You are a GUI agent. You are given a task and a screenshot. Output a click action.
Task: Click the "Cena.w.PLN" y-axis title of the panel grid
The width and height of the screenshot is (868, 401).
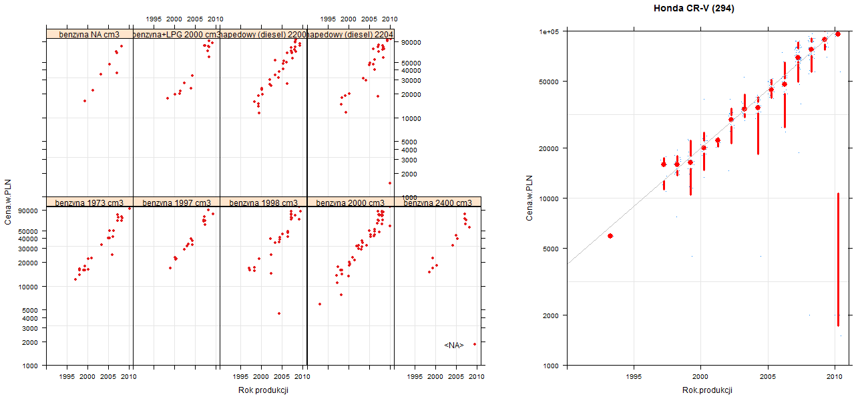tap(9, 202)
